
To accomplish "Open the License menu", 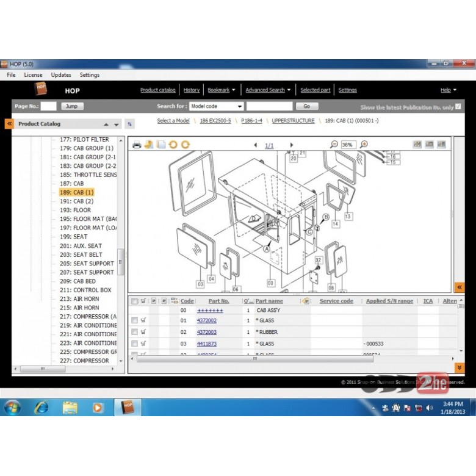I will click(x=33, y=75).
